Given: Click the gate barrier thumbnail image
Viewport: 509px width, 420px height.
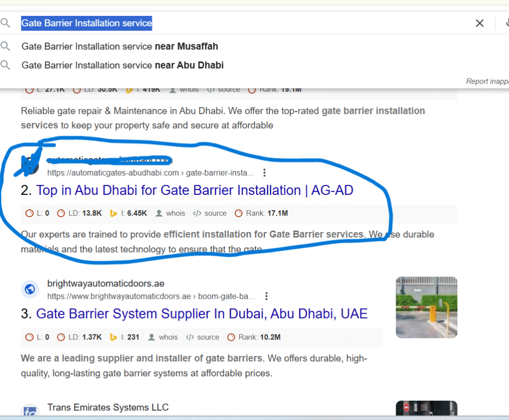Looking at the screenshot, I should tap(426, 307).
